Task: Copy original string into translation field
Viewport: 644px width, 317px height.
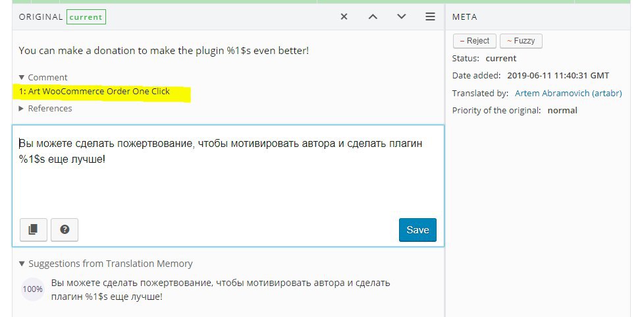Action: 34,229
